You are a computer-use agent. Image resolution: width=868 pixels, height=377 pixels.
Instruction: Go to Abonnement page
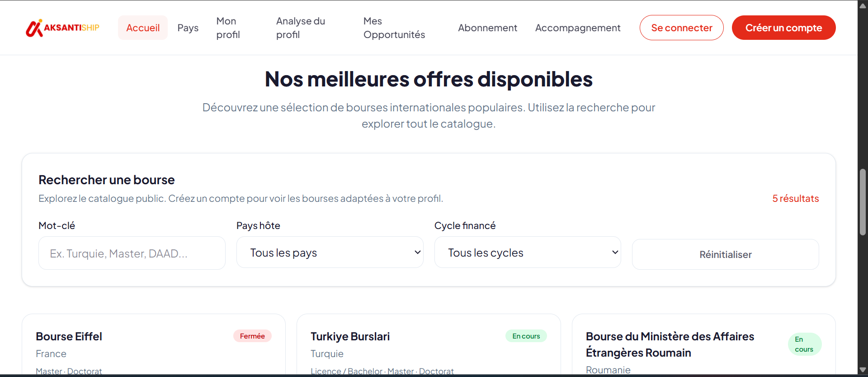click(x=487, y=28)
